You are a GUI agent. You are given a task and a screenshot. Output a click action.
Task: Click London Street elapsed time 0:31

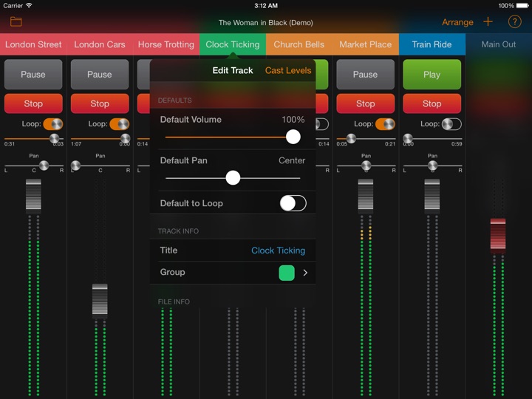click(x=10, y=144)
